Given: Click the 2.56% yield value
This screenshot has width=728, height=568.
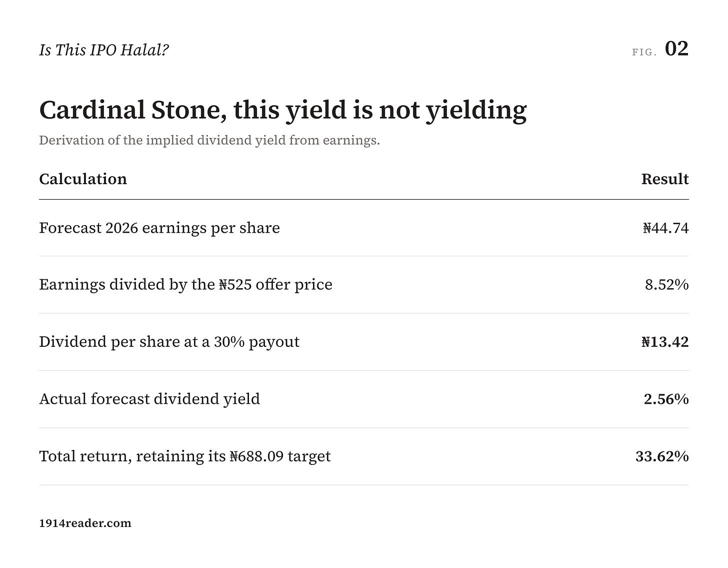Looking at the screenshot, I should [666, 399].
